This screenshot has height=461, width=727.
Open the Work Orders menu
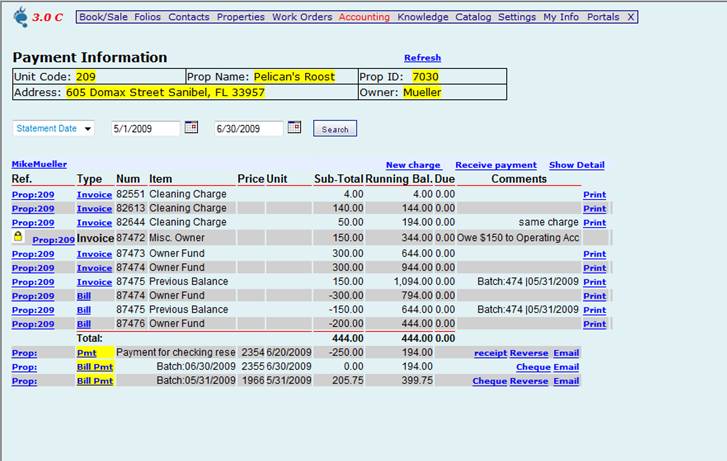point(302,17)
